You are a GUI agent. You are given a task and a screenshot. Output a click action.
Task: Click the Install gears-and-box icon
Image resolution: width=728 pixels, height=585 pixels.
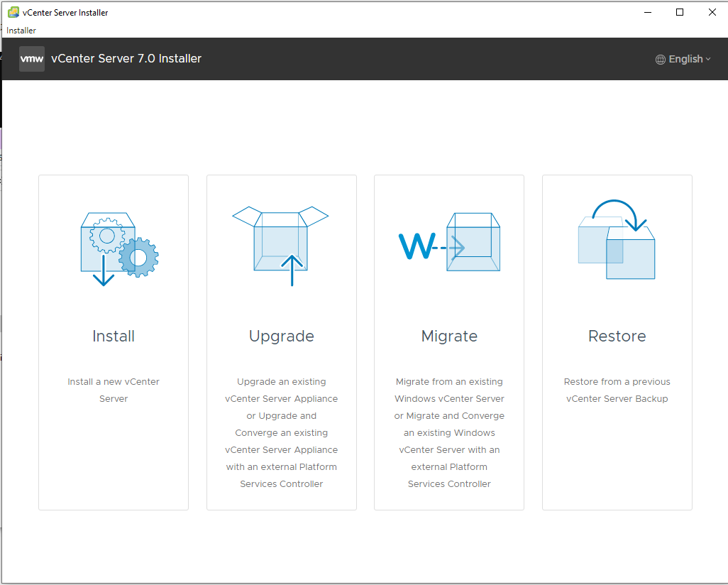(x=119, y=249)
